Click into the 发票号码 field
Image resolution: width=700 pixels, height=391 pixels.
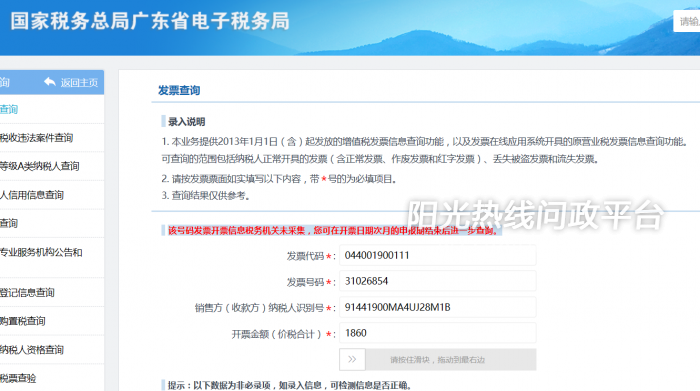tap(438, 281)
